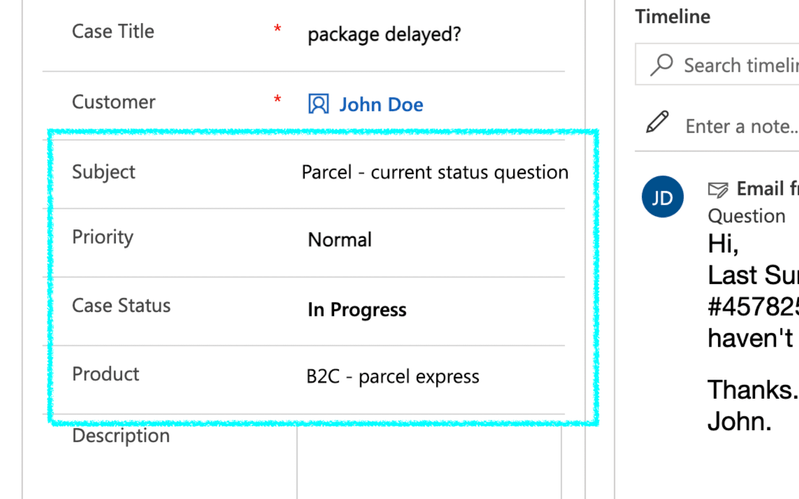Click the pencil icon for a new note
799x499 pixels.
(657, 123)
